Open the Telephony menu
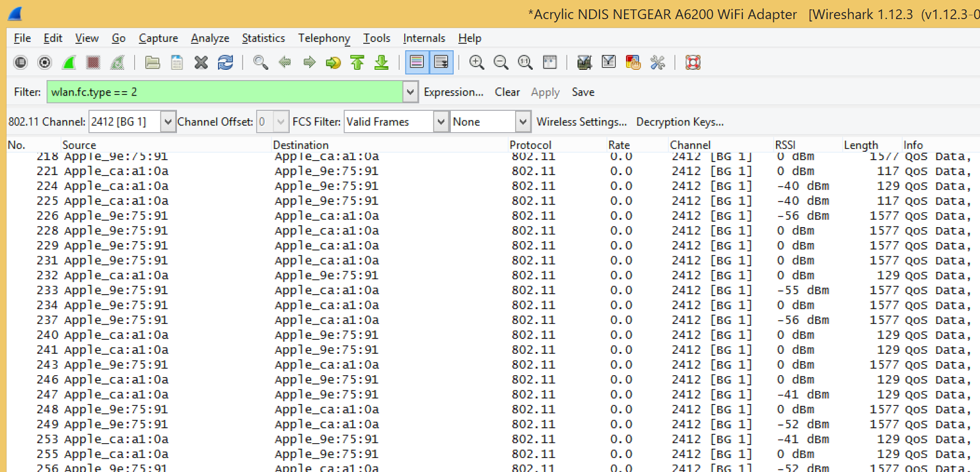 324,38
